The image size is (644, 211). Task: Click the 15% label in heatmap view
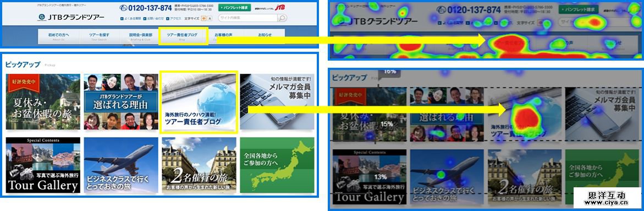(387, 123)
